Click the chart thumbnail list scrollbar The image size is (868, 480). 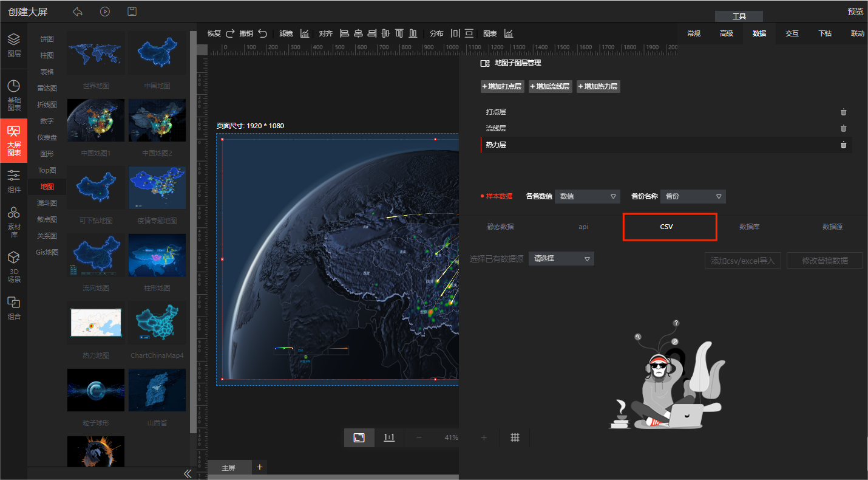193,232
